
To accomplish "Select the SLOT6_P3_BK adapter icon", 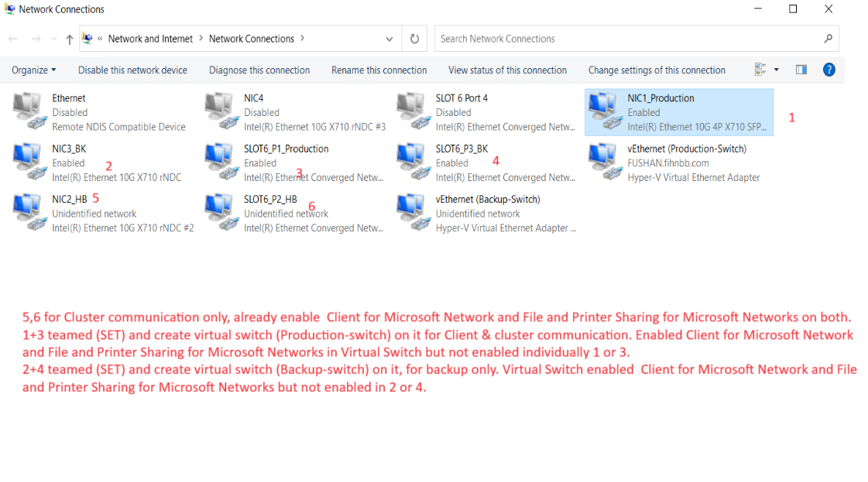I will point(413,162).
